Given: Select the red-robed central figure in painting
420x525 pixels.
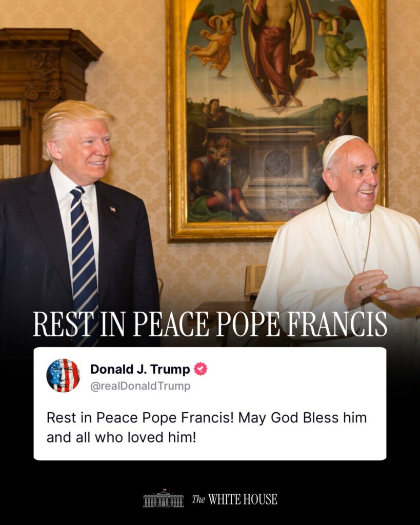Looking at the screenshot, I should click(x=276, y=53).
